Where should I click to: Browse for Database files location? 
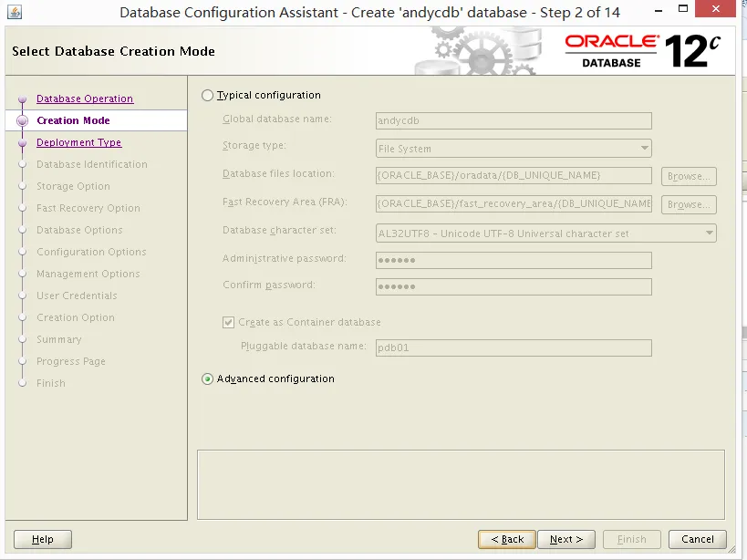click(x=689, y=176)
